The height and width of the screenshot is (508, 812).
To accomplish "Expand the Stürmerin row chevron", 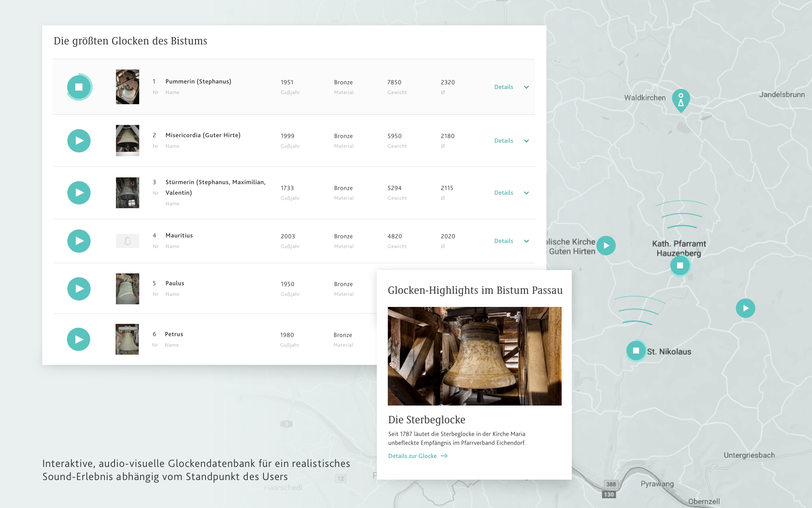I will 527,193.
